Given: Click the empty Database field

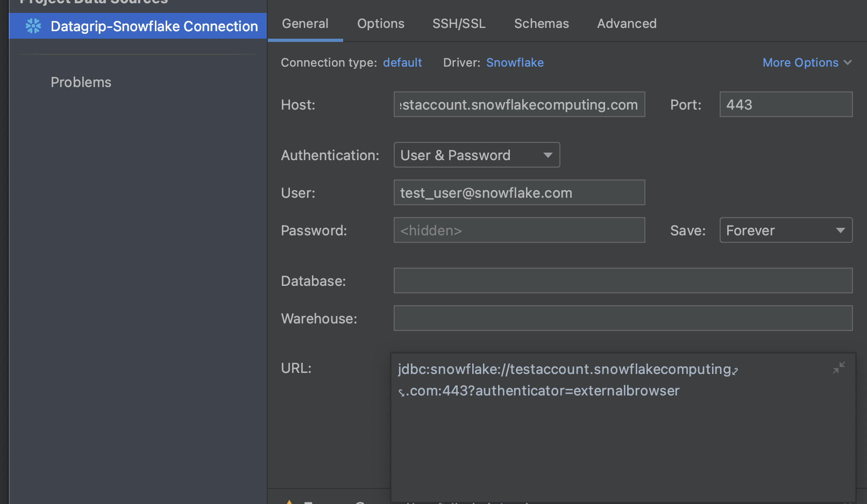Looking at the screenshot, I should click(x=622, y=280).
